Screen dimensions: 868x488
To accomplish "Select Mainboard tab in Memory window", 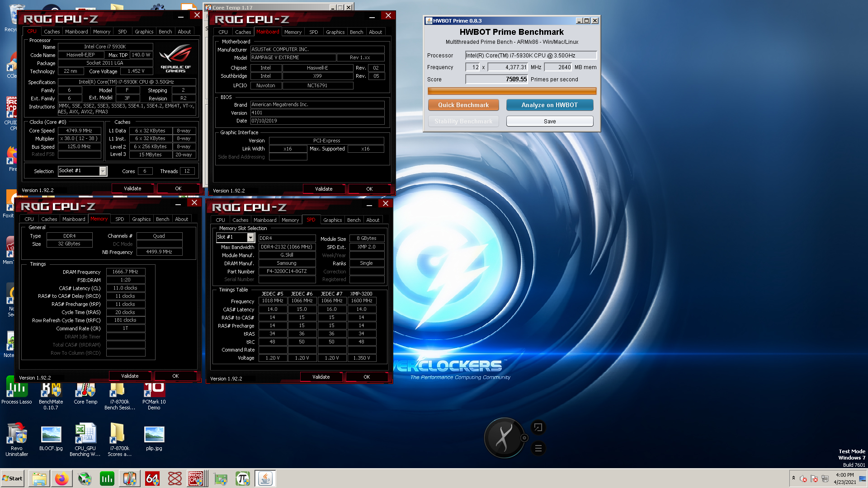I will coord(74,219).
